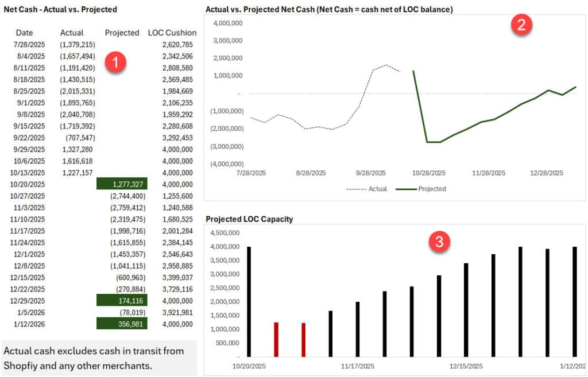Select the Date column header
The width and height of the screenshot is (588, 377).
(24, 33)
